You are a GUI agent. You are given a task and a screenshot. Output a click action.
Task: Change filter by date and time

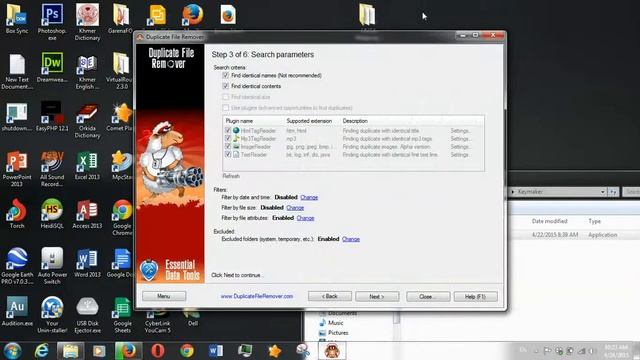(309, 197)
